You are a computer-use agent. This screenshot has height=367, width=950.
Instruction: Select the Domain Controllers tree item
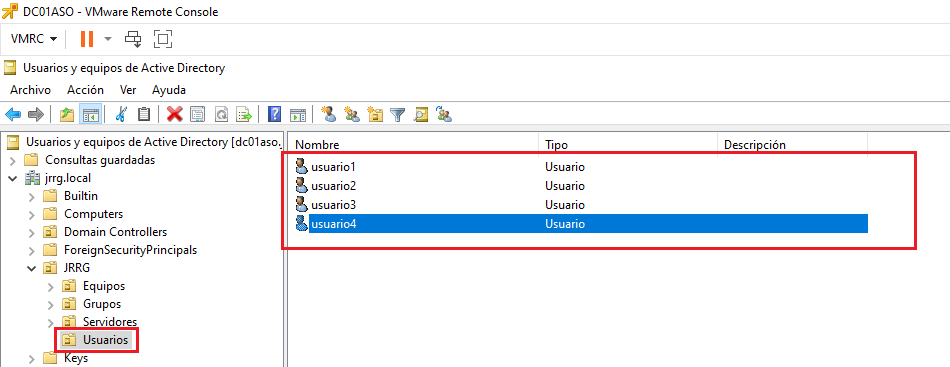coord(115,232)
